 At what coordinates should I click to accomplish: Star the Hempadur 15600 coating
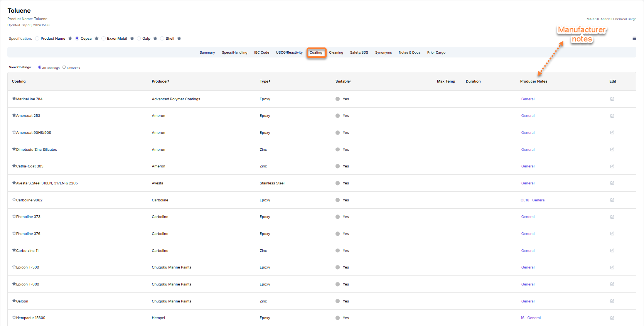[x=14, y=318]
